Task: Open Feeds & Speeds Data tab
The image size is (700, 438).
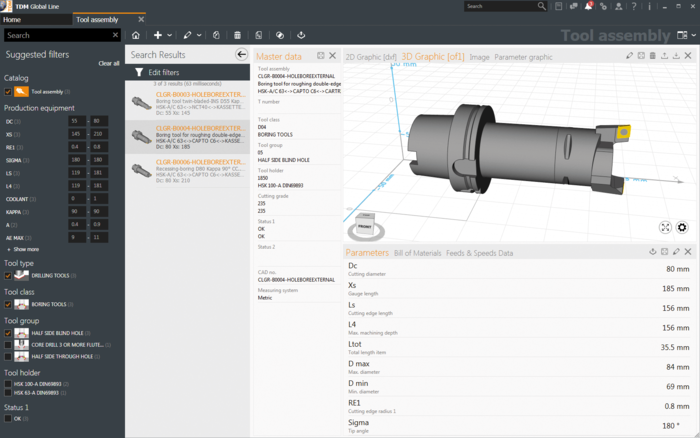Action: click(x=479, y=253)
